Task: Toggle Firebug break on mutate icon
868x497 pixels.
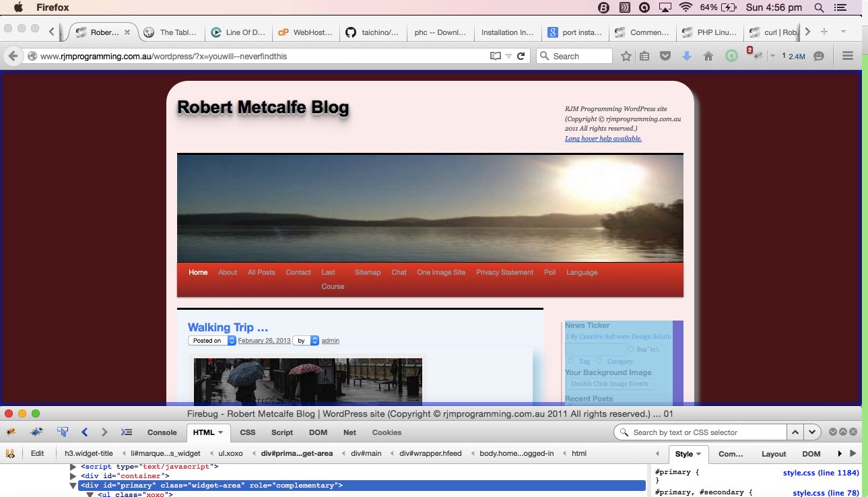Action: coord(11,453)
